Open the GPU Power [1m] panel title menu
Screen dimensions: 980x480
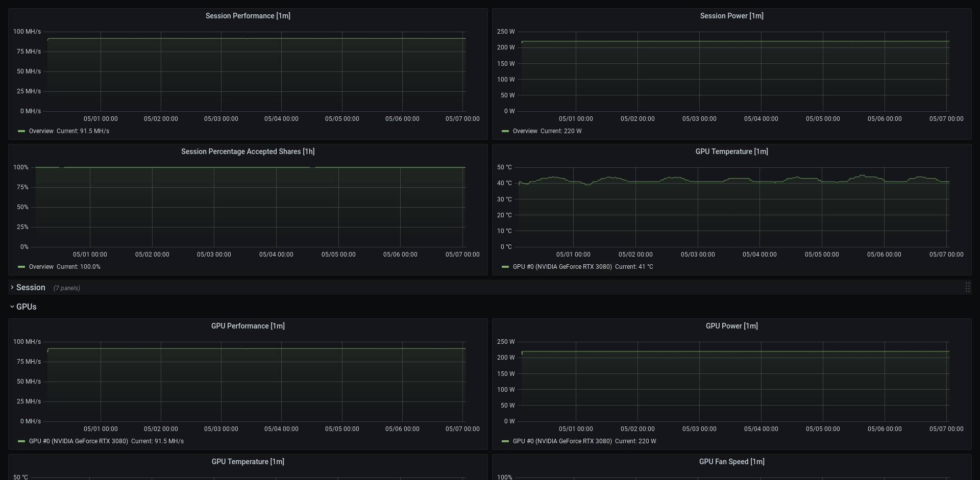click(732, 326)
